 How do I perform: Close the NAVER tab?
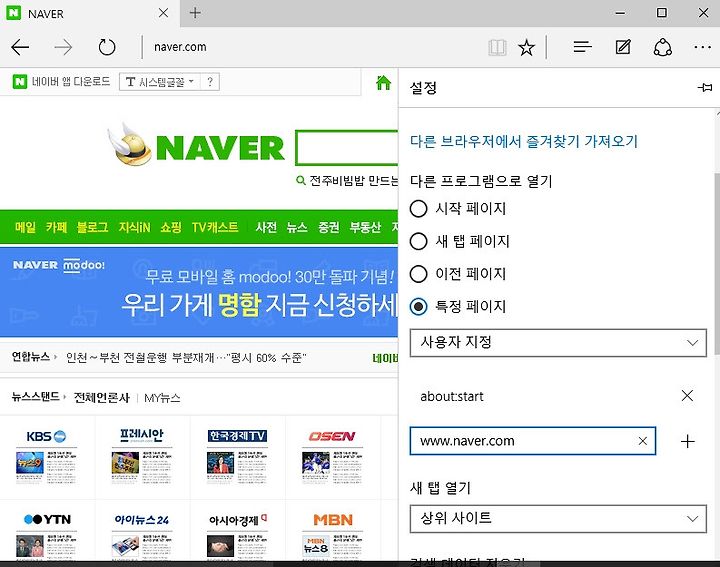(163, 13)
